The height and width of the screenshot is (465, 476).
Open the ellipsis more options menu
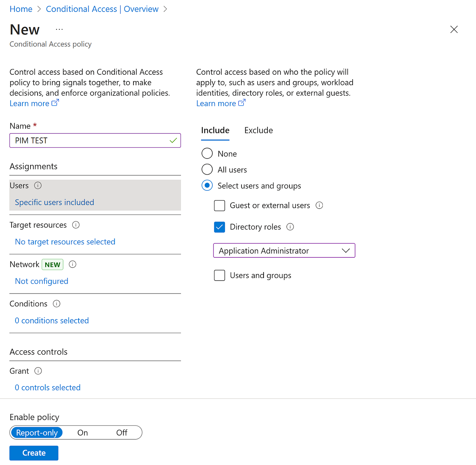point(59,29)
